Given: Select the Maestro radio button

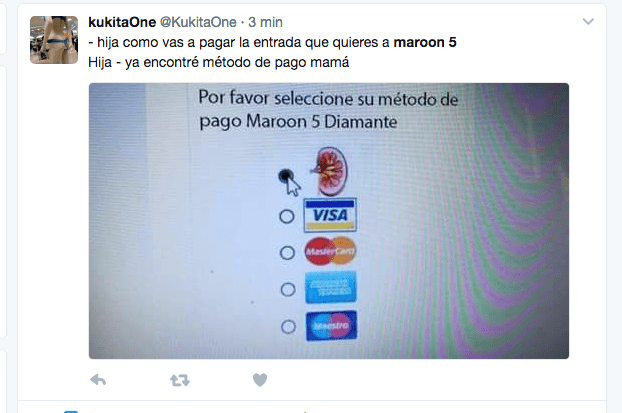Looking at the screenshot, I should [288, 327].
